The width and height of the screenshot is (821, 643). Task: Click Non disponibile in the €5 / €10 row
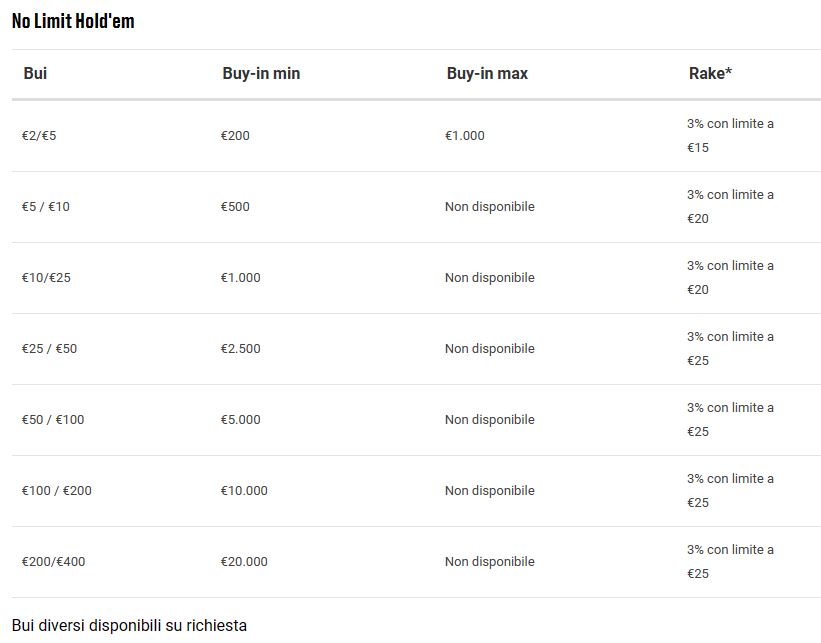490,207
